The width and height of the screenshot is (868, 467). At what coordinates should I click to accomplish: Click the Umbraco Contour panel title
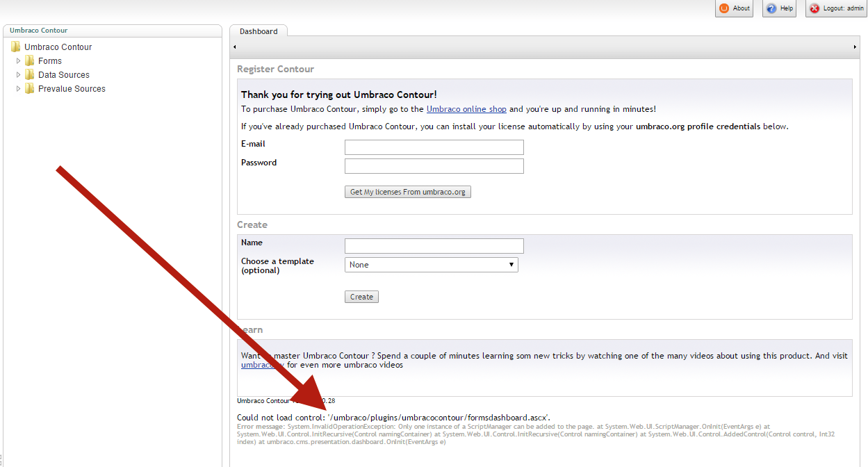39,31
